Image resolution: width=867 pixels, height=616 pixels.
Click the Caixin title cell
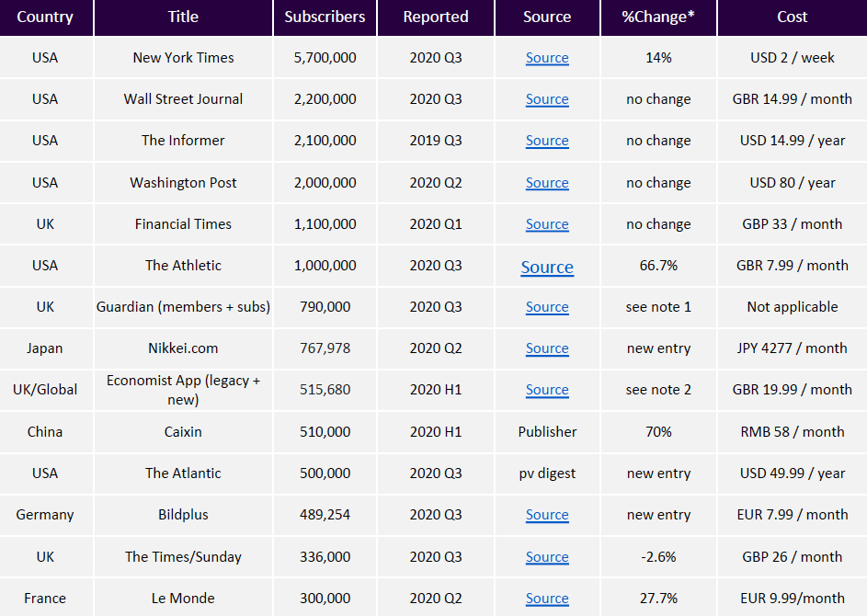(x=183, y=431)
